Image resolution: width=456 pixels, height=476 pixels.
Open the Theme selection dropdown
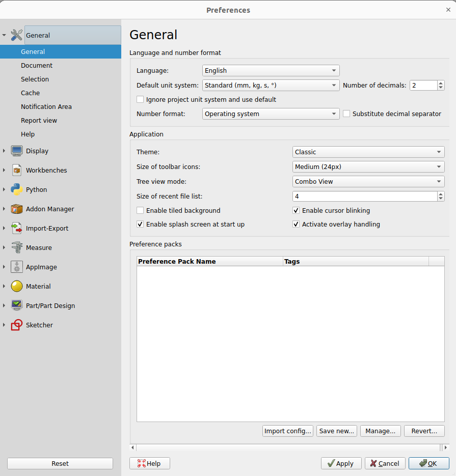click(x=368, y=152)
